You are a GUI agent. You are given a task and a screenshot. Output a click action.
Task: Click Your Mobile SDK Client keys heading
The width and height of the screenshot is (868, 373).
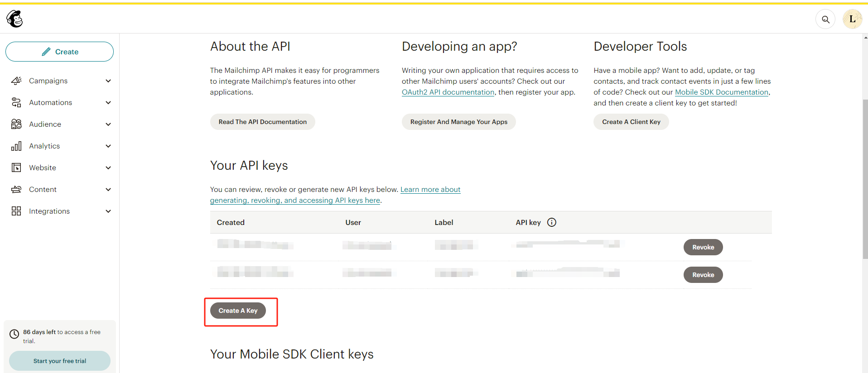[x=292, y=354]
